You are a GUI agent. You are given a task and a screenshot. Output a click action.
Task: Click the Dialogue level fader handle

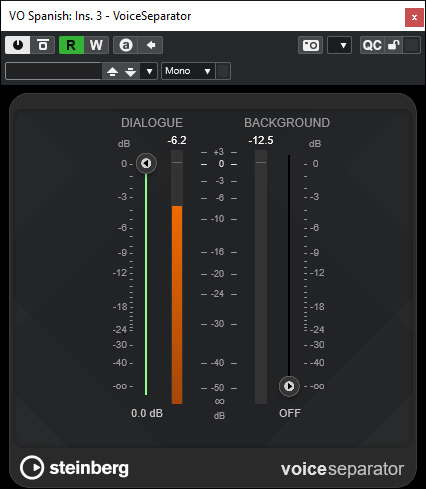tap(146, 163)
